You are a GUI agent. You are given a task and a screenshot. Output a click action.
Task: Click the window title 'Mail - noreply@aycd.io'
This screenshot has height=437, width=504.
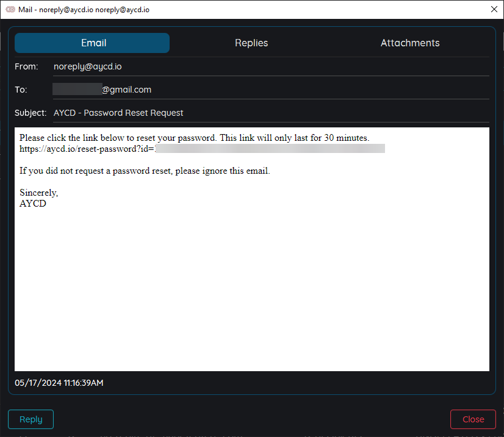click(84, 10)
